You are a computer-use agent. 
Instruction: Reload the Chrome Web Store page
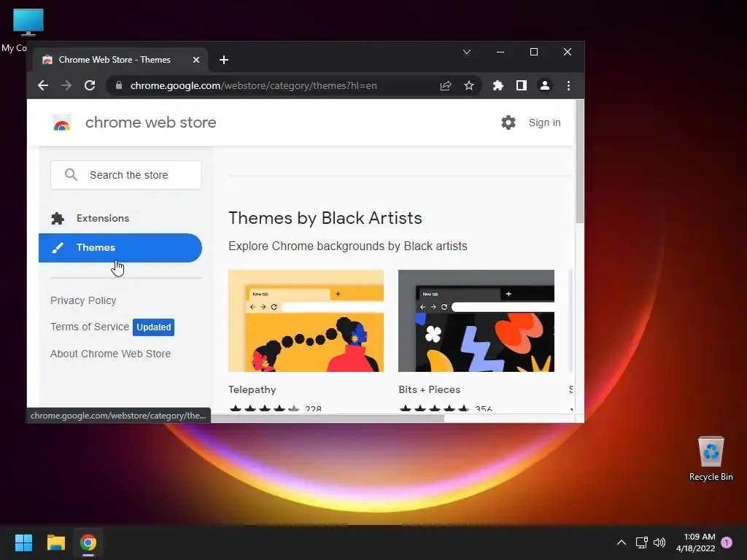coord(90,86)
